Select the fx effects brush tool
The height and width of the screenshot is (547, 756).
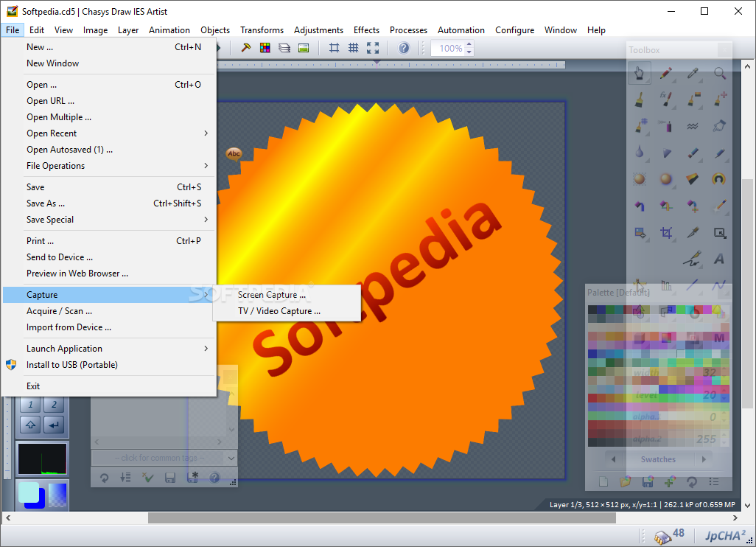[x=666, y=100]
